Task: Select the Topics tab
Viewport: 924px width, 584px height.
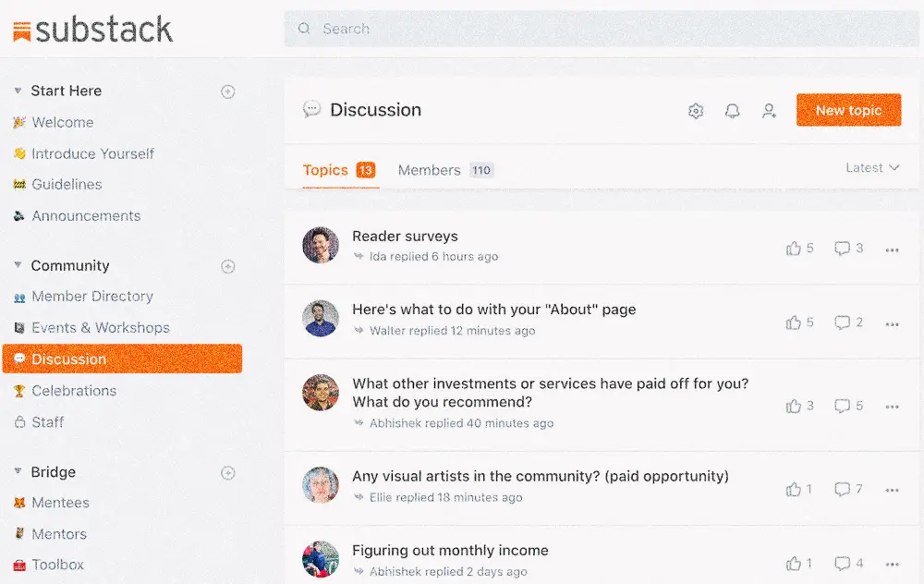Action: (x=325, y=170)
